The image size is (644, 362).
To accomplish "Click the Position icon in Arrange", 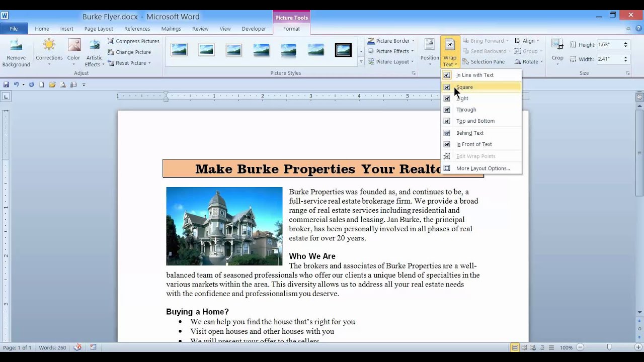I will (429, 44).
